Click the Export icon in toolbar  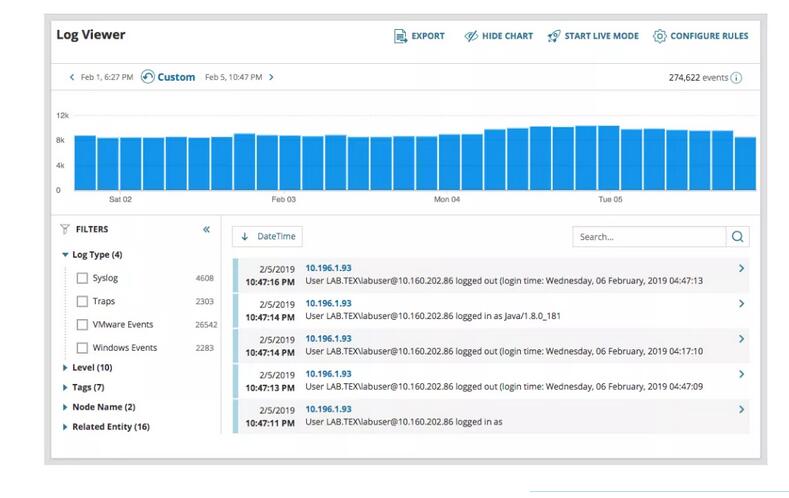tap(400, 36)
